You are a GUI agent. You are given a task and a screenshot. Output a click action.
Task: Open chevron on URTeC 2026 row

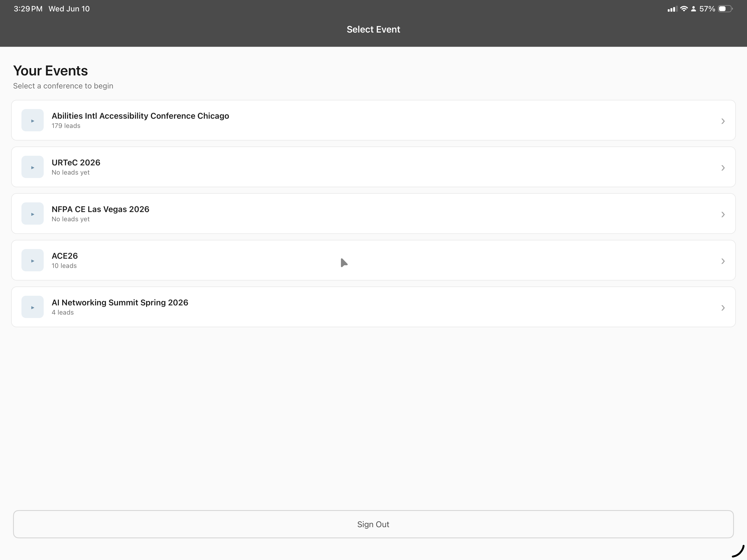[x=723, y=168]
